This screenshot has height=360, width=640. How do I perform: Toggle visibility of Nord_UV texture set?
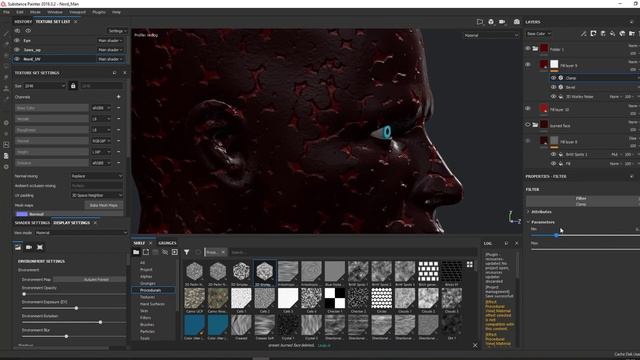(17, 59)
